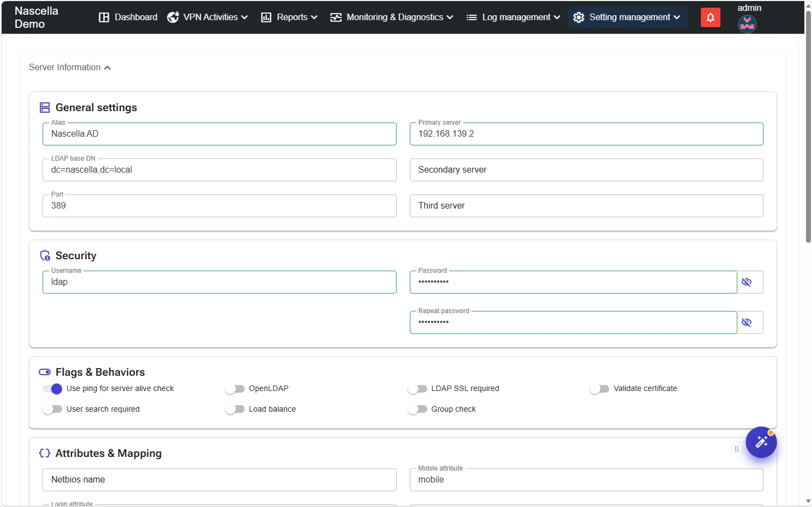Image resolution: width=812 pixels, height=507 pixels.
Task: Expand the VPN Activities dropdown arrow
Action: [x=245, y=17]
